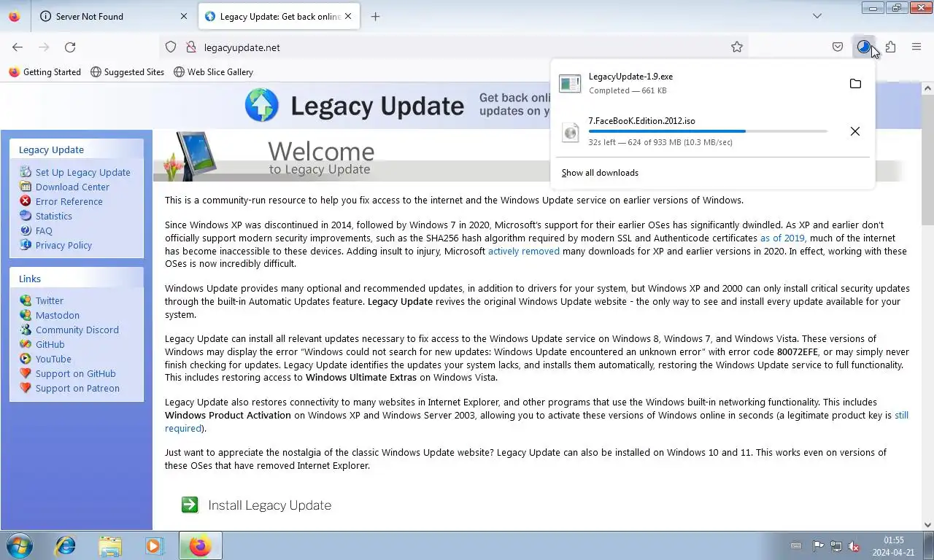Open Windows Media Player from taskbar
This screenshot has height=560, width=934.
tap(155, 545)
